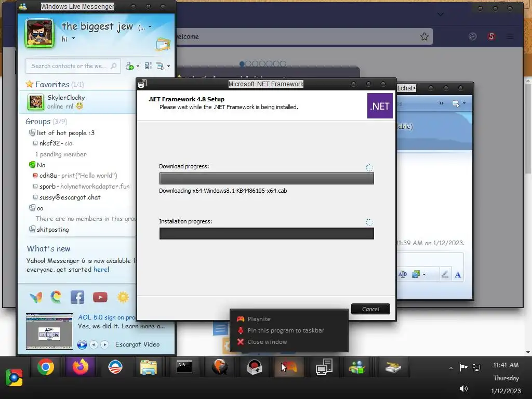Play the Escargot Video
Image resolution: width=532 pixels, height=399 pixels.
tap(82, 344)
